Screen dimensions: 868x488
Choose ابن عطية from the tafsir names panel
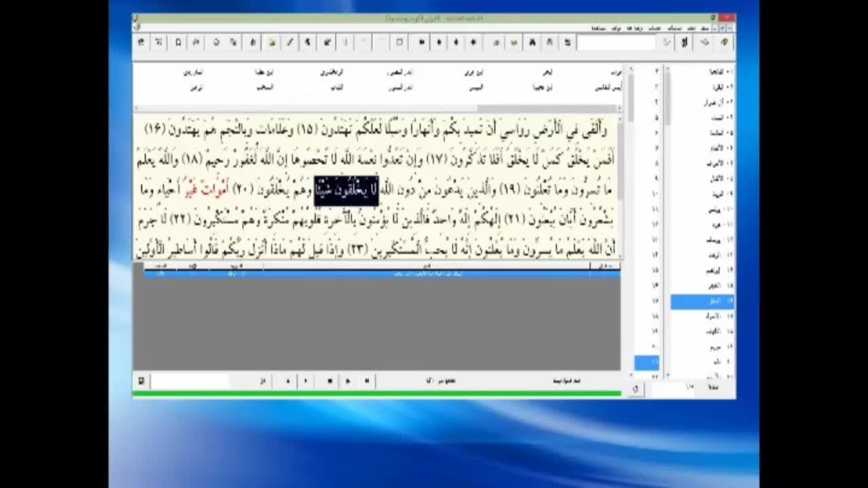(263, 72)
